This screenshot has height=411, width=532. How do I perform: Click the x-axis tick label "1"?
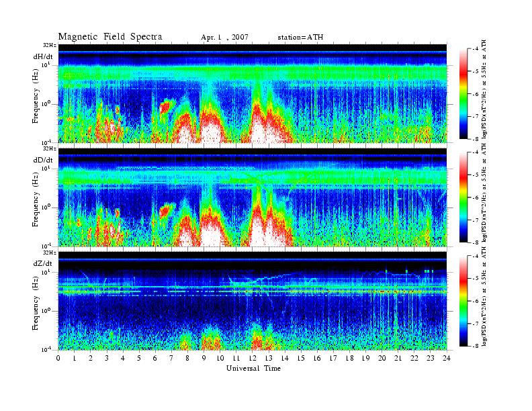click(75, 358)
